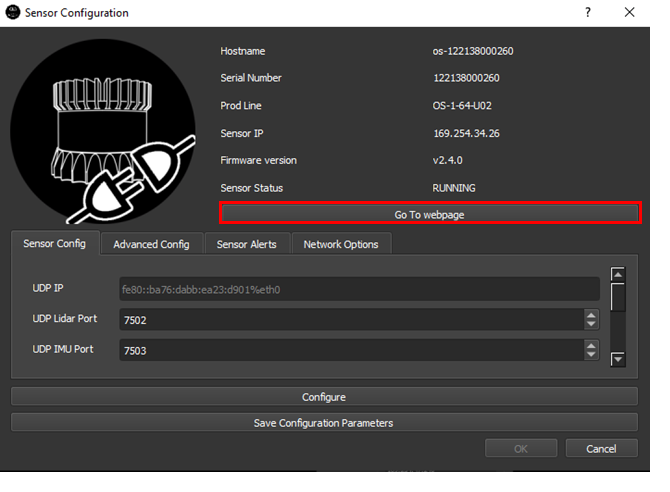
Task: Decrease the UDP Lidar Port value
Action: coord(591,325)
